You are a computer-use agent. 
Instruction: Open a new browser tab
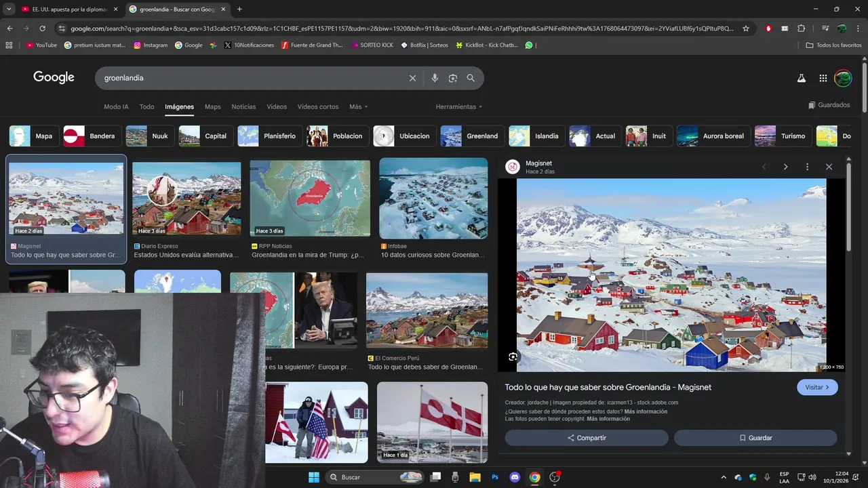[239, 9]
